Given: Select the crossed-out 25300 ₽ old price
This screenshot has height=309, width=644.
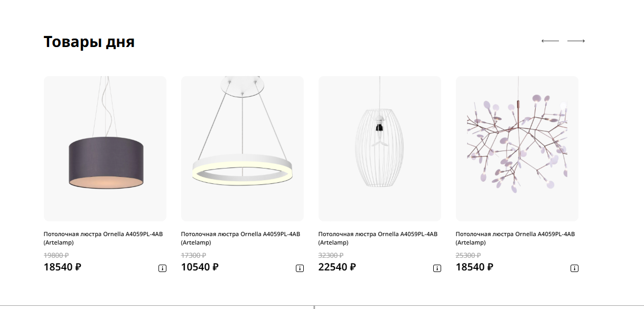Looking at the screenshot, I should [468, 255].
